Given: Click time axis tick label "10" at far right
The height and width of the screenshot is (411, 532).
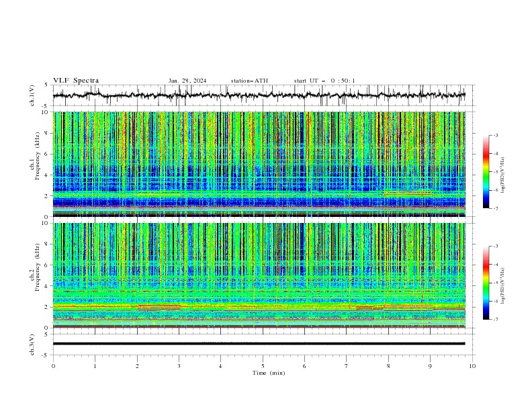Looking at the screenshot, I should pos(472,366).
